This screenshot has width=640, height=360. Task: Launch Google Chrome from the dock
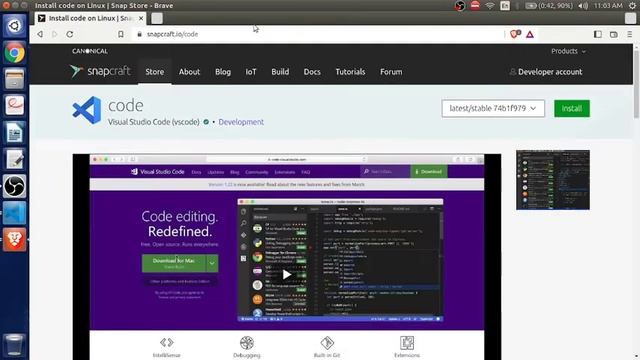[14, 53]
